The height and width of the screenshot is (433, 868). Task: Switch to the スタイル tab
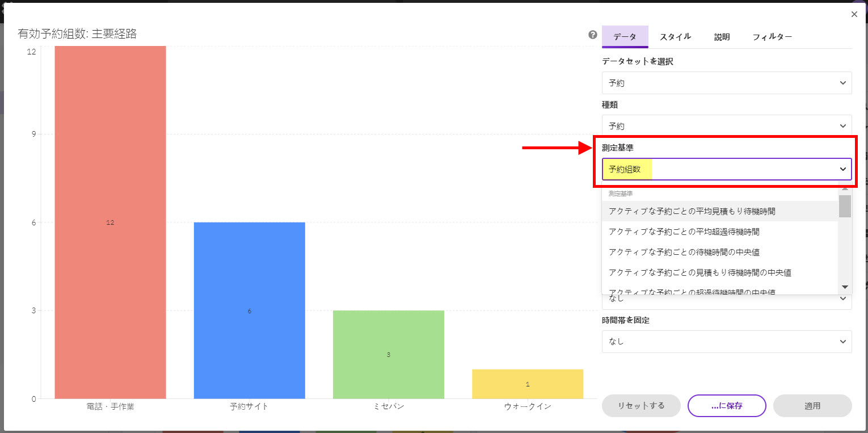pyautogui.click(x=675, y=36)
